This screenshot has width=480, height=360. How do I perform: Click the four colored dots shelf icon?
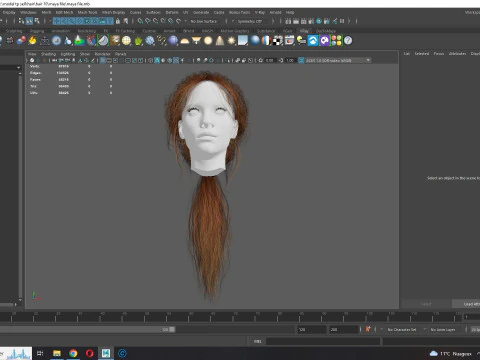coord(336,41)
